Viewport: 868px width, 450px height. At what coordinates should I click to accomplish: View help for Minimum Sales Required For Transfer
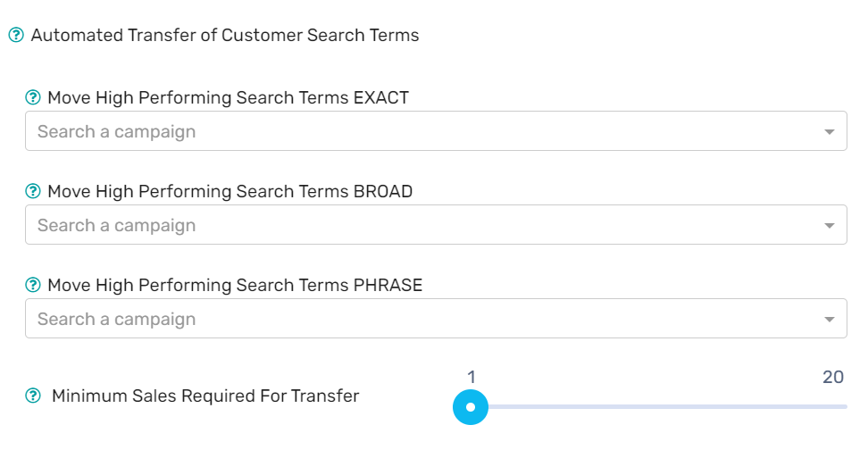pyautogui.click(x=33, y=396)
